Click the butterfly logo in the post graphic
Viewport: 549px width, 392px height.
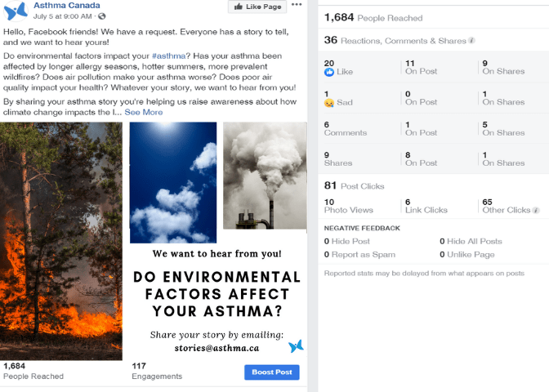pos(295,346)
